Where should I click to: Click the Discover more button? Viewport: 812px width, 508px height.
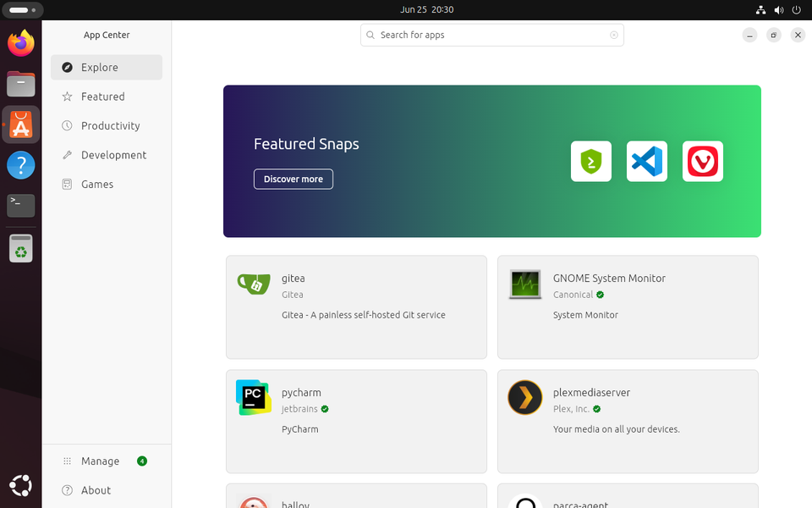pyautogui.click(x=294, y=179)
